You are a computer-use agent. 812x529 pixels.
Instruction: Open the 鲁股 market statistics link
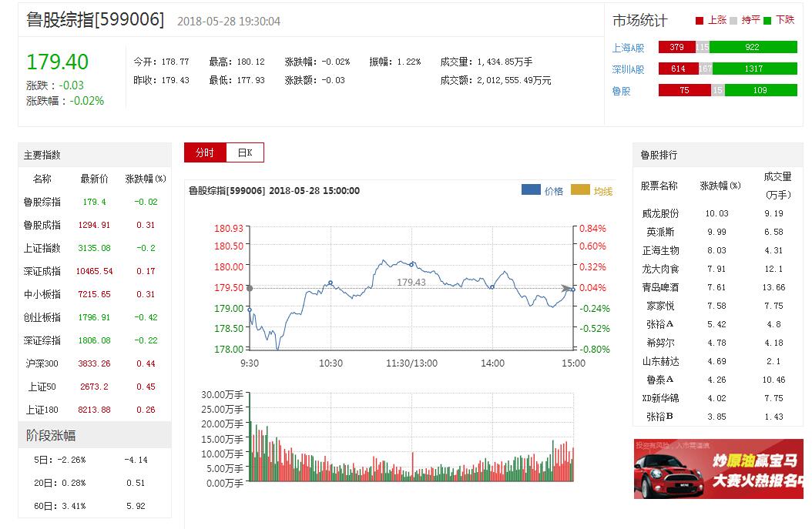point(621,90)
